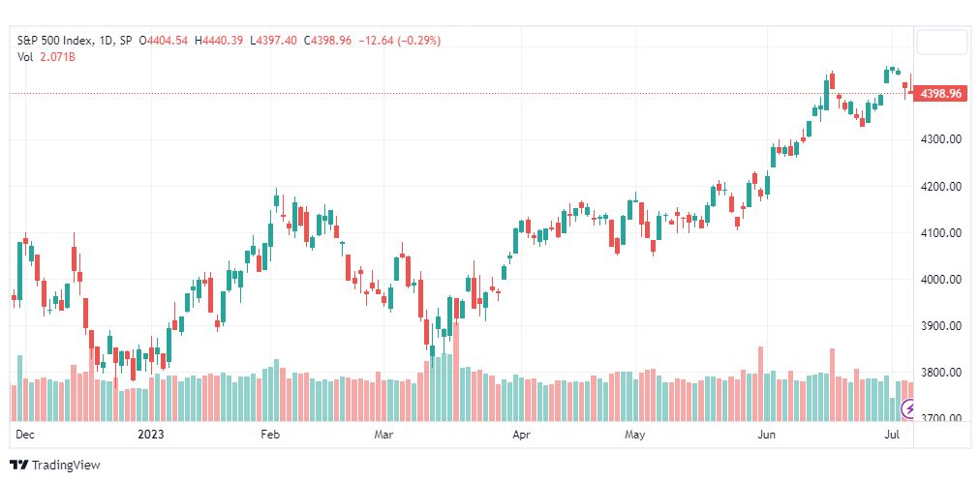
Task: Click the May date label
Action: coord(634,434)
